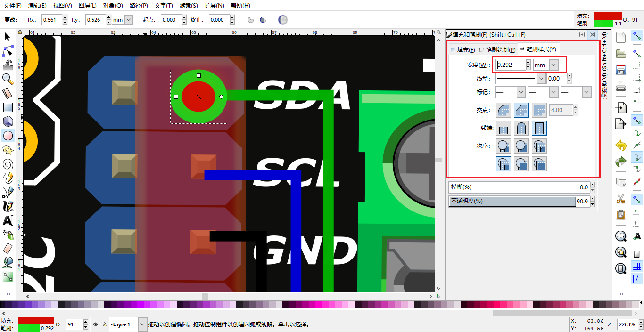Select the Bezier pen tool
This screenshot has width=644, height=332.
click(8, 192)
